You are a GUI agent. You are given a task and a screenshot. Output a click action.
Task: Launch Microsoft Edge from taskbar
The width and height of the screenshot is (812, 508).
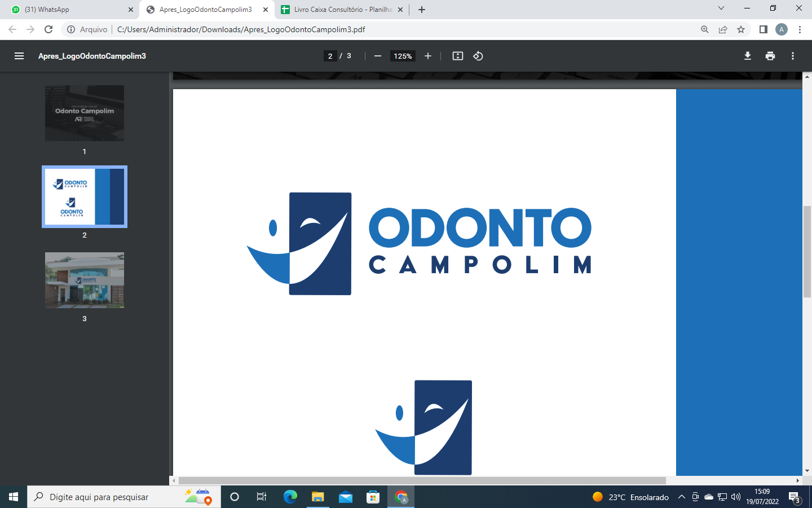click(x=290, y=497)
